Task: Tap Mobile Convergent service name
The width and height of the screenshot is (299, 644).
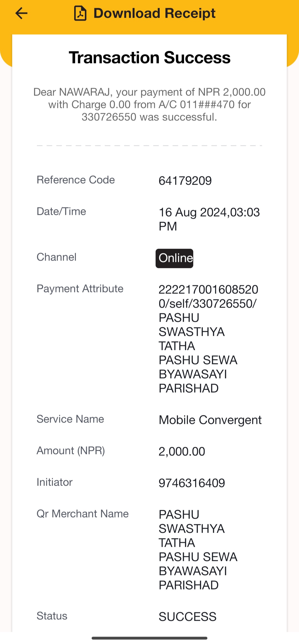Action: (210, 420)
